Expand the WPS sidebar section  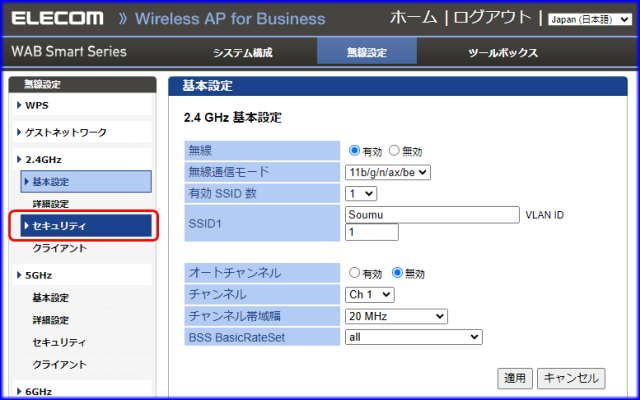pyautogui.click(x=37, y=105)
